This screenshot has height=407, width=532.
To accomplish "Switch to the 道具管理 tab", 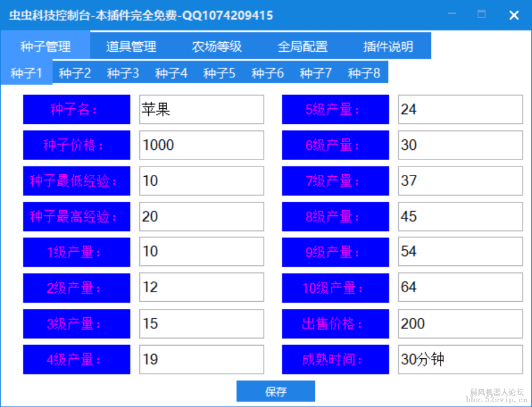I will pos(130,46).
